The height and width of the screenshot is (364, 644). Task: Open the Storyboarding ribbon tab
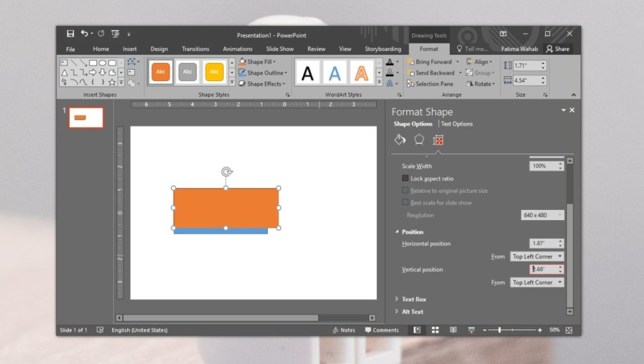(x=383, y=48)
